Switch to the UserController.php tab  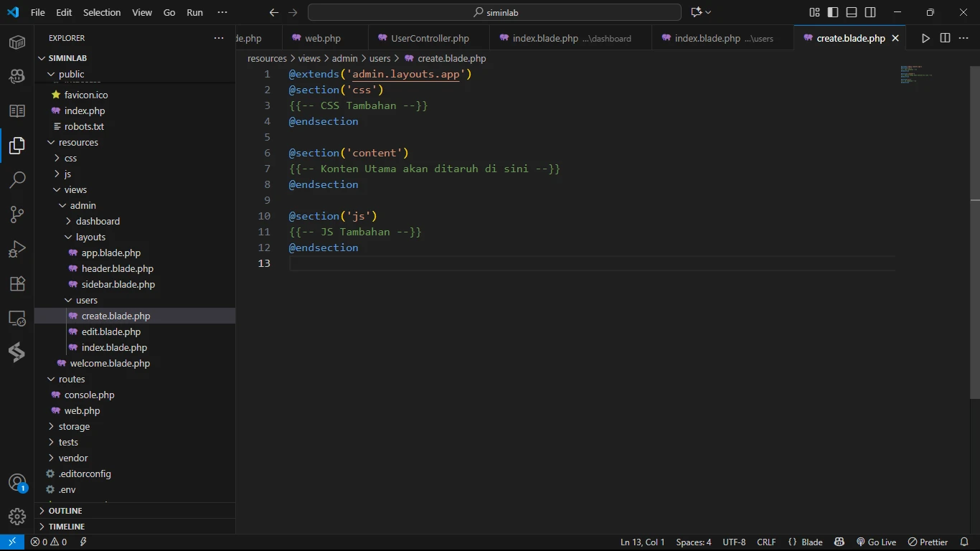(x=430, y=38)
